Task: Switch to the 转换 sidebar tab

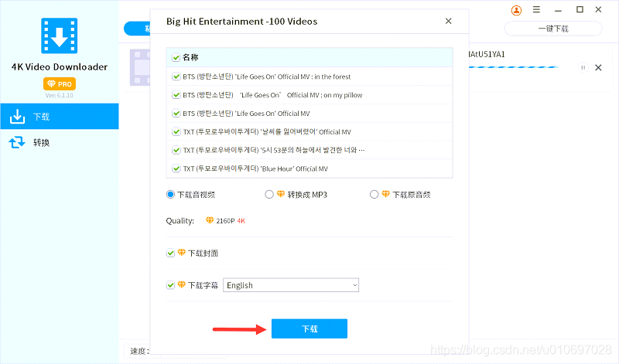Action: 60,142
